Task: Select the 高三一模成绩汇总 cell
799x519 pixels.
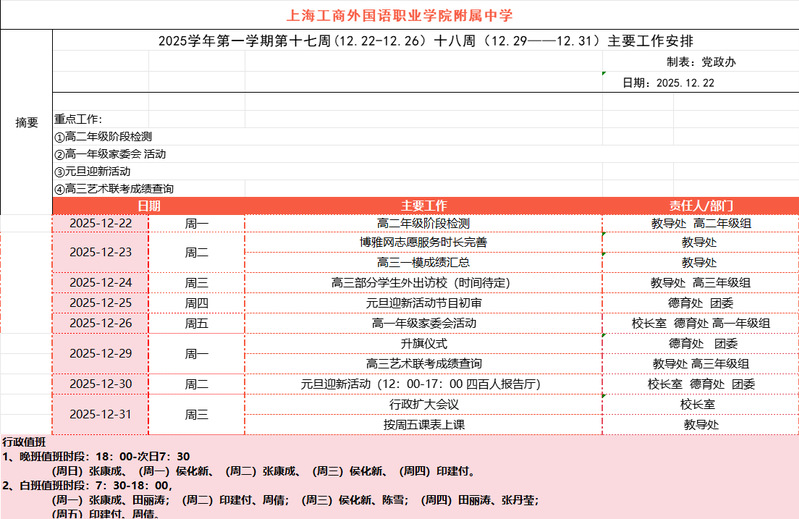Action: pyautogui.click(x=423, y=262)
